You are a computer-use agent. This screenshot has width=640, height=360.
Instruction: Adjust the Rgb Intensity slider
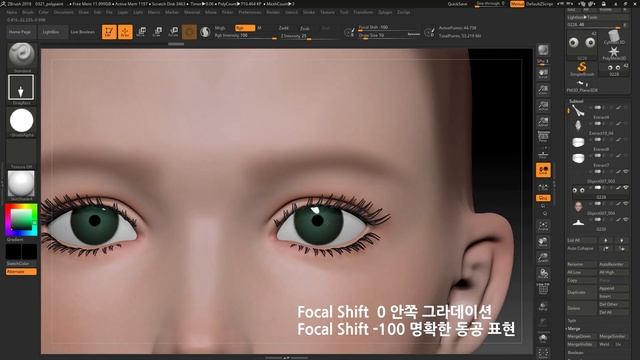pyautogui.click(x=245, y=36)
